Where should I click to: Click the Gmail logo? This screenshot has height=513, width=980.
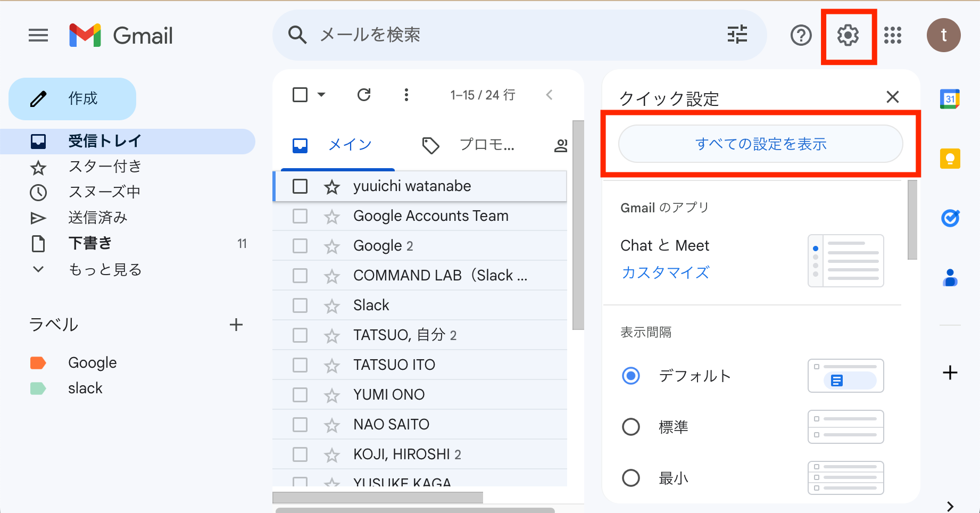(121, 36)
